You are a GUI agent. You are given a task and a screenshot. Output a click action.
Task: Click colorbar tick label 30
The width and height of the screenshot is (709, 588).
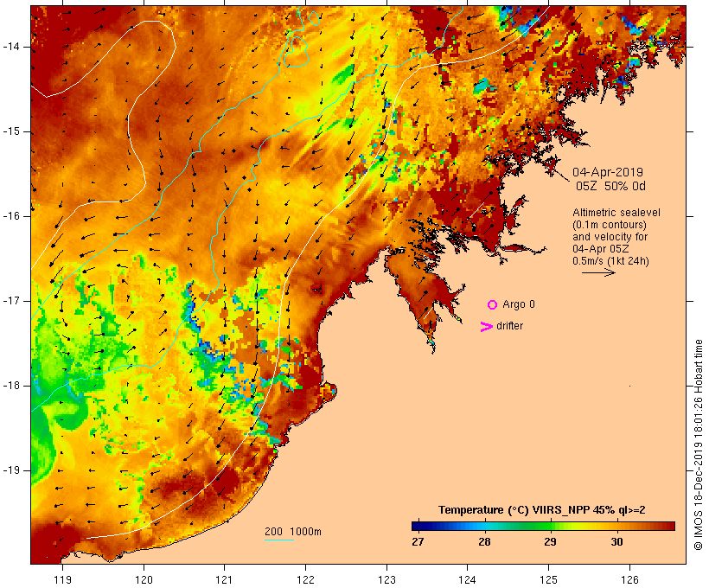pos(616,542)
